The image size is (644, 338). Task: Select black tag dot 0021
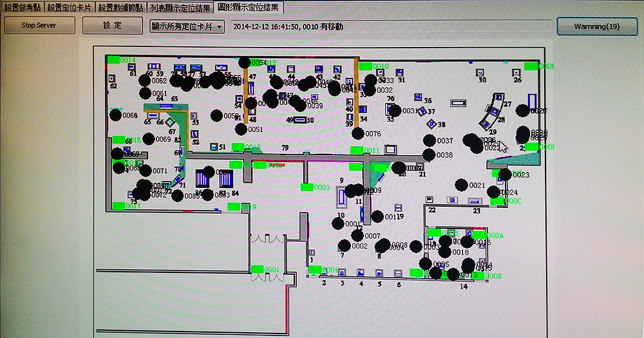coord(462,185)
